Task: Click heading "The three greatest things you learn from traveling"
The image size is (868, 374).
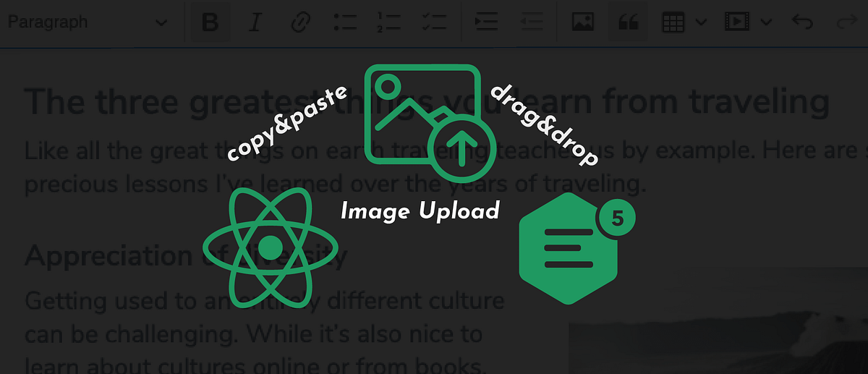Action: tap(427, 103)
